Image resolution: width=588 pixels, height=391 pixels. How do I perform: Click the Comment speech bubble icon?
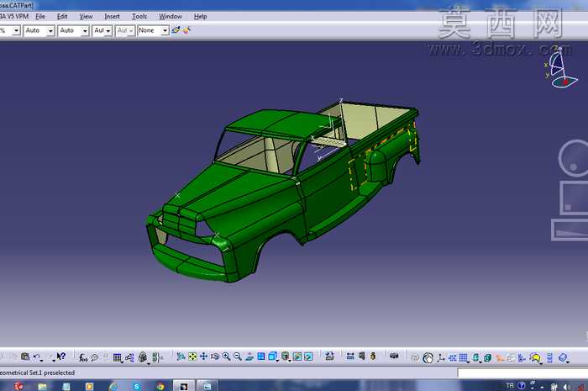tap(94, 357)
